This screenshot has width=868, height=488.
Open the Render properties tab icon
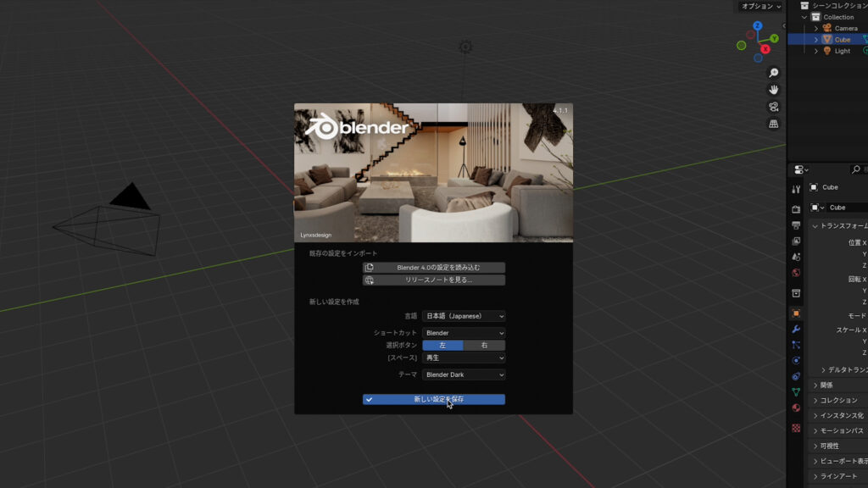(x=796, y=209)
